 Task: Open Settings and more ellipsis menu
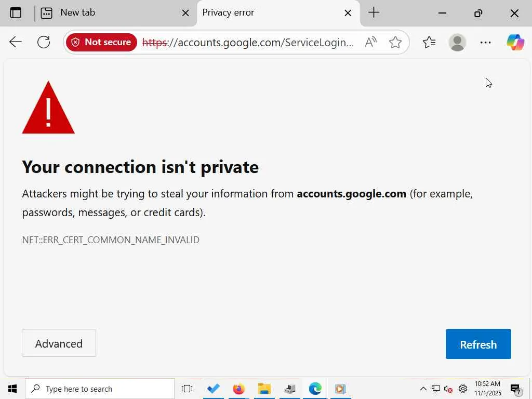click(486, 42)
